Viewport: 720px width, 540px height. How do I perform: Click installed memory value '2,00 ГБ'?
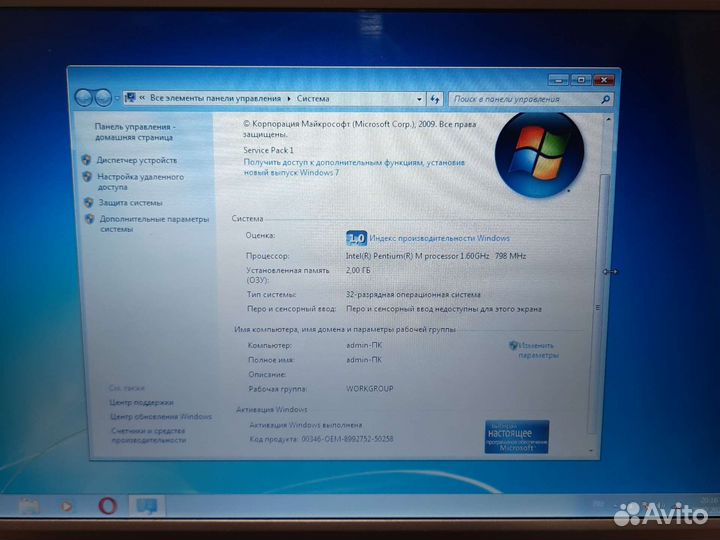click(358, 271)
